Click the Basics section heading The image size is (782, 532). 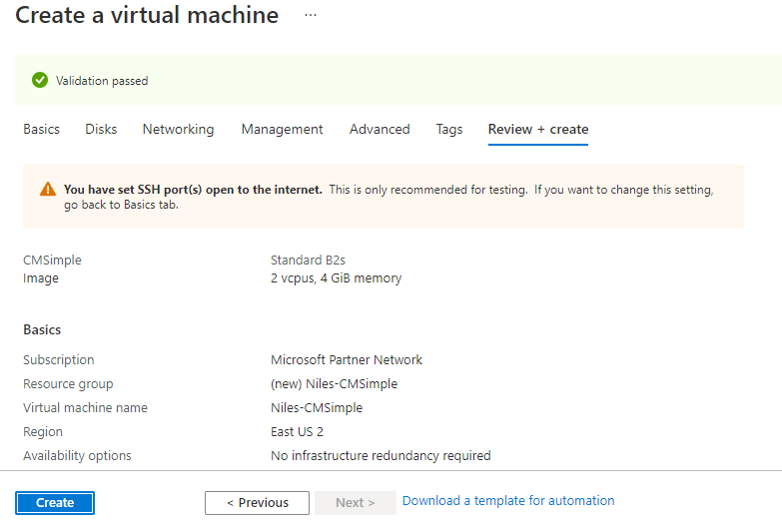42,330
